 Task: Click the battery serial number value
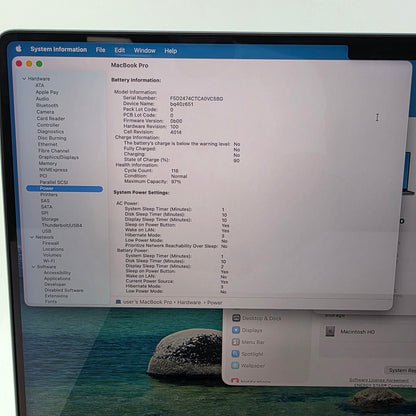[x=196, y=99]
